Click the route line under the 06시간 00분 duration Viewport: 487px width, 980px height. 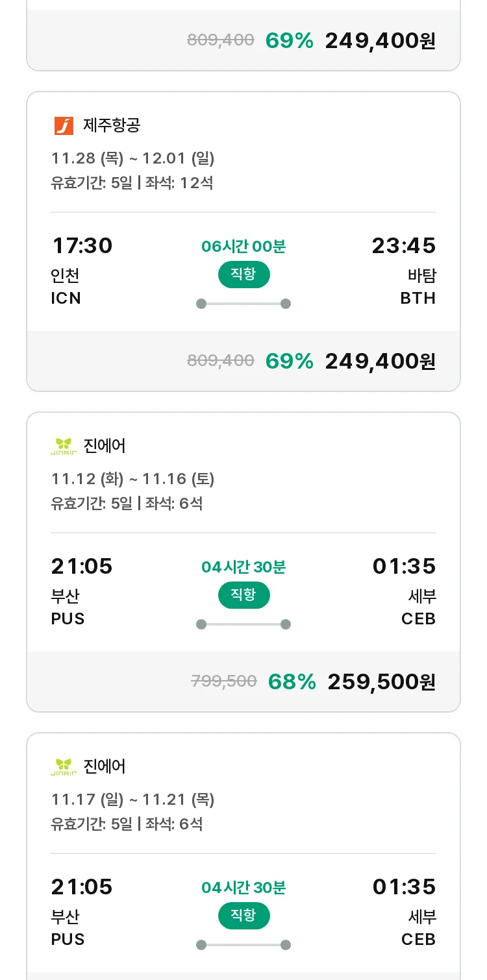click(243, 304)
